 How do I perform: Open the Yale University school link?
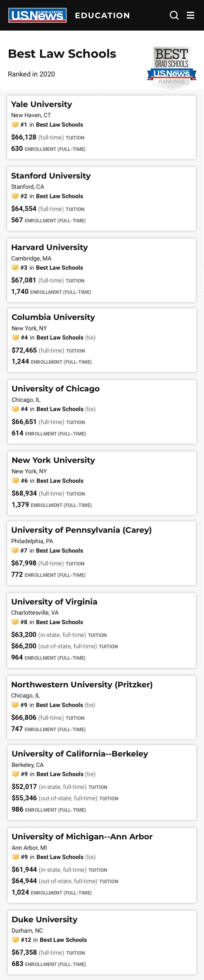[x=41, y=104]
